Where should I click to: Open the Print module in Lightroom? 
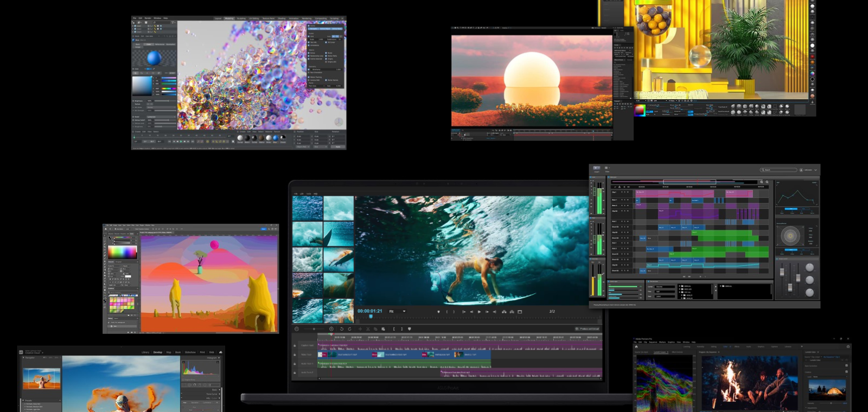click(202, 352)
